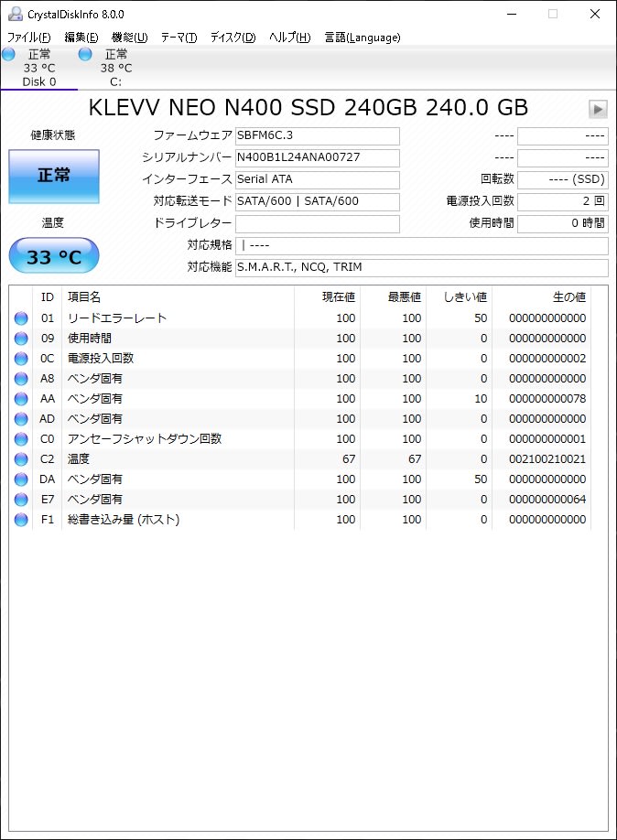The width and height of the screenshot is (617, 840).
Task: Click blue status orb for Disk 0
Action: (x=8, y=54)
